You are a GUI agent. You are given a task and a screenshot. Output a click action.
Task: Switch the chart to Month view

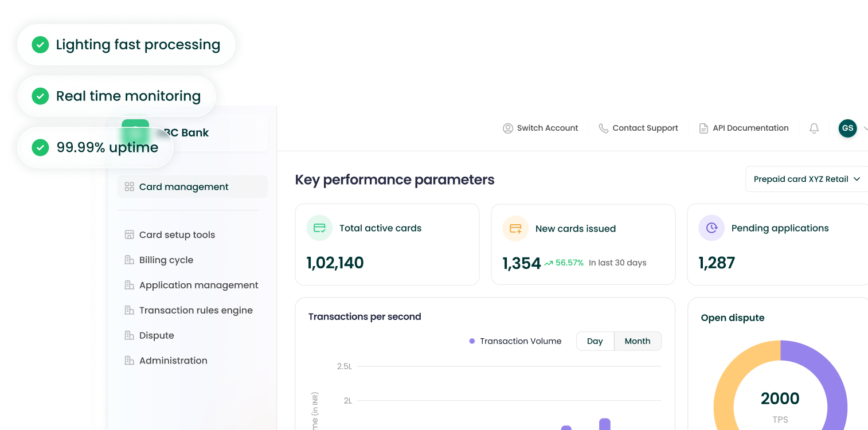click(638, 341)
